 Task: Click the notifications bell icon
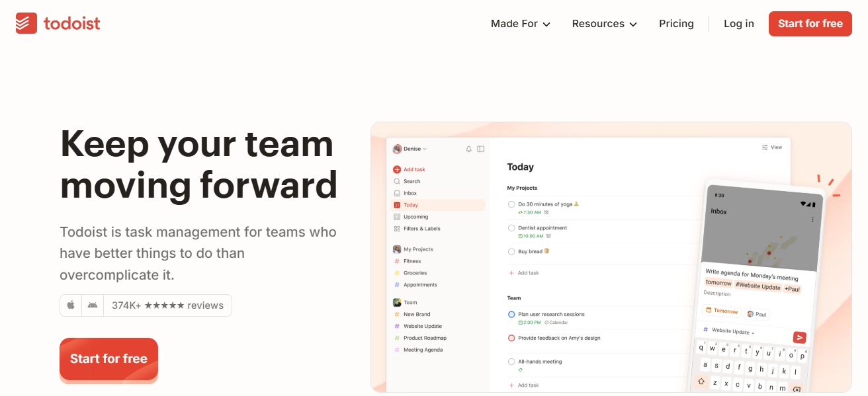[x=469, y=149]
